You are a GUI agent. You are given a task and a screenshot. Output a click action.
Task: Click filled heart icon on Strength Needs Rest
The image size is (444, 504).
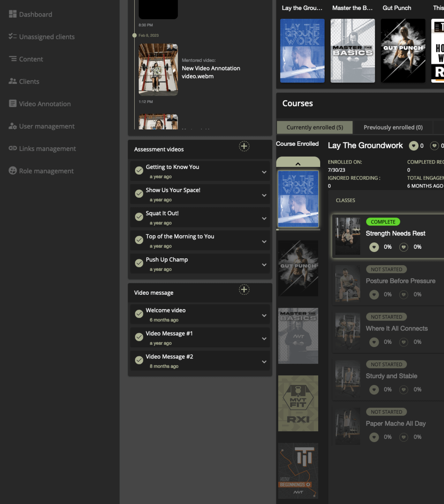374,247
